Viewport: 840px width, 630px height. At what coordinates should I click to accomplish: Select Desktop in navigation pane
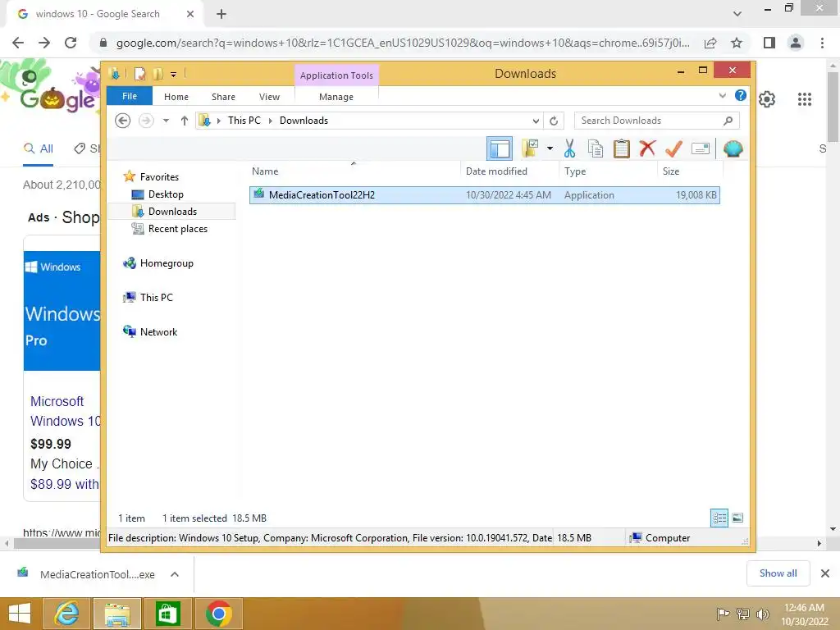coord(166,194)
